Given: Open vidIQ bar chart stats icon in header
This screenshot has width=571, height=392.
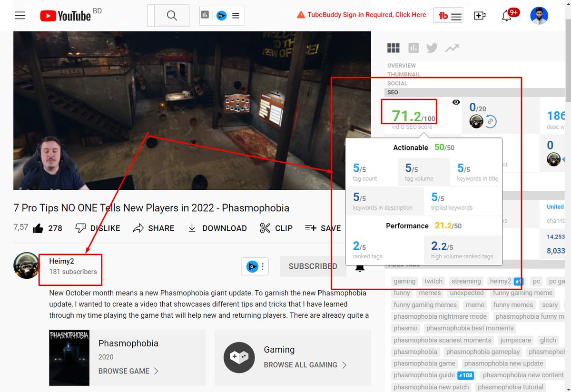Looking at the screenshot, I should pyautogui.click(x=205, y=15).
